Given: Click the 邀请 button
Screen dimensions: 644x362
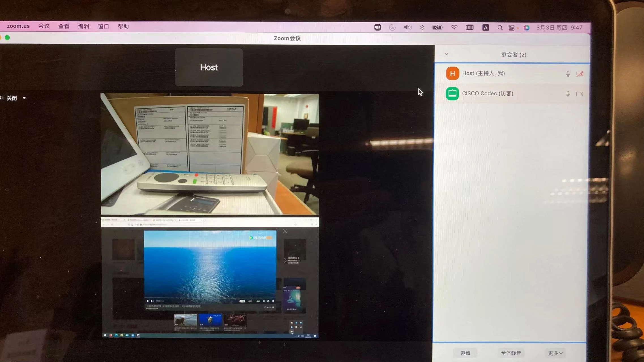Looking at the screenshot, I should coord(465,353).
